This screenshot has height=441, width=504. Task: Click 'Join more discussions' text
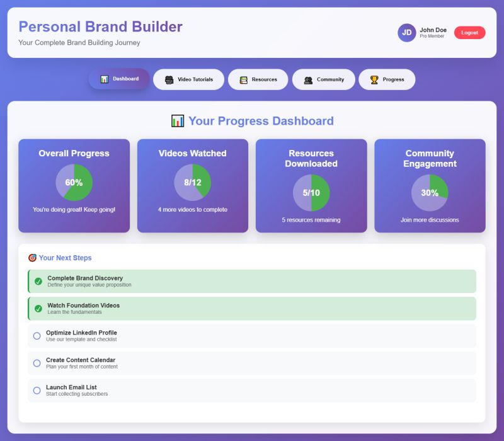[430, 220]
